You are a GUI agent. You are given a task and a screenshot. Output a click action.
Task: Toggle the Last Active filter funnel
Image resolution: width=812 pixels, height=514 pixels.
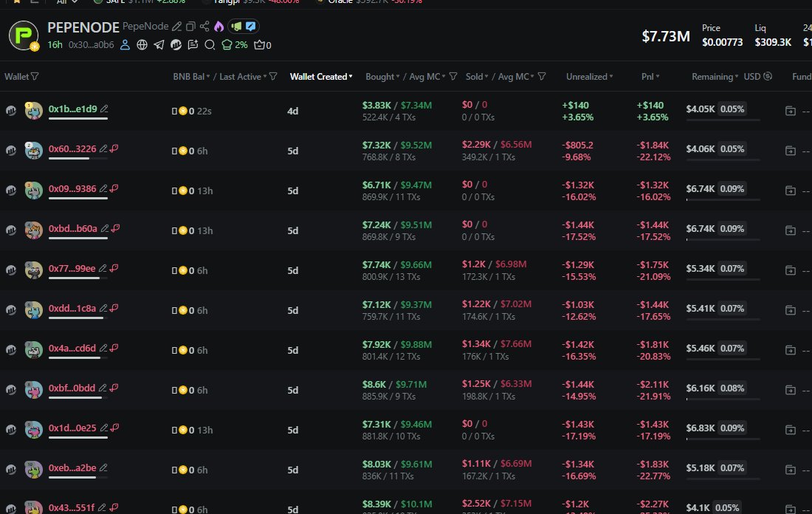coord(273,77)
